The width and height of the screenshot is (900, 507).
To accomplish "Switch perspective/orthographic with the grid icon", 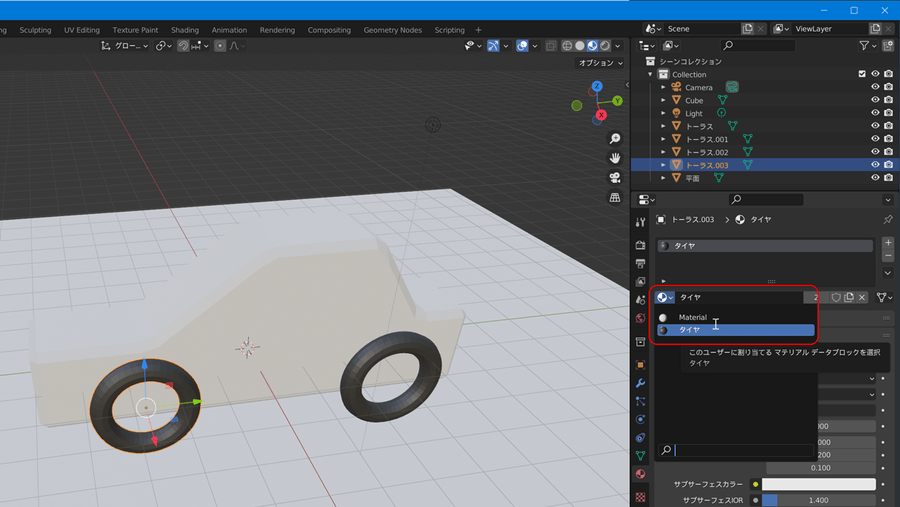I will coord(615,198).
